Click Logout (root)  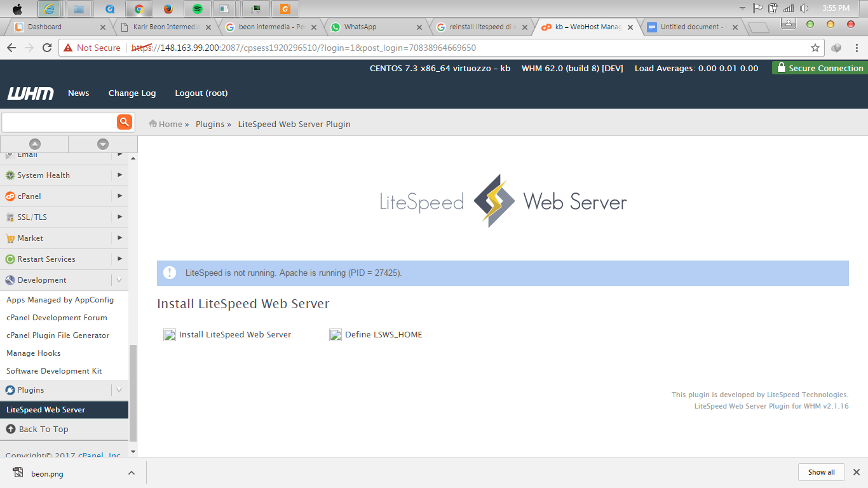(201, 93)
